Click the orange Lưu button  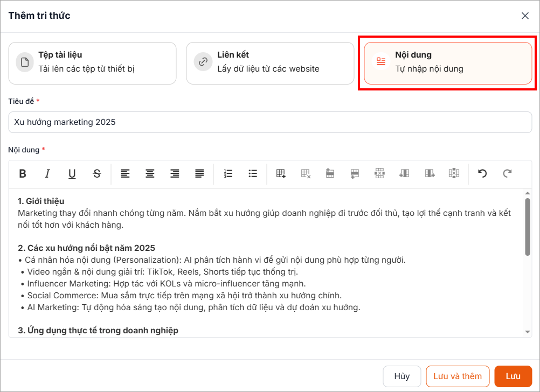click(513, 376)
